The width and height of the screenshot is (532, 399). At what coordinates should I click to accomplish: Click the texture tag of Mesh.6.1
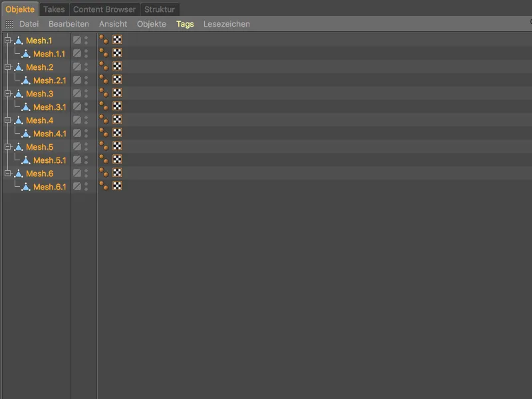coord(117,186)
